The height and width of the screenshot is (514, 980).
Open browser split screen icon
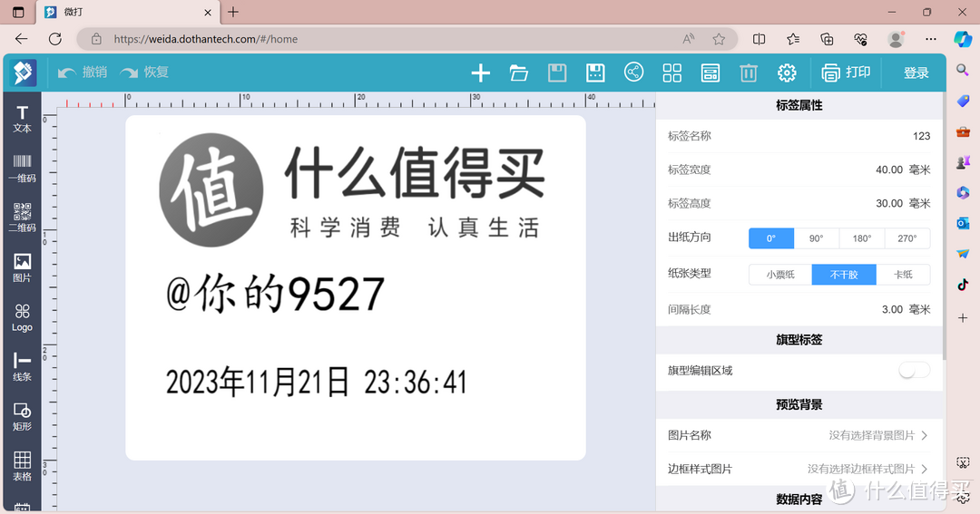click(759, 39)
